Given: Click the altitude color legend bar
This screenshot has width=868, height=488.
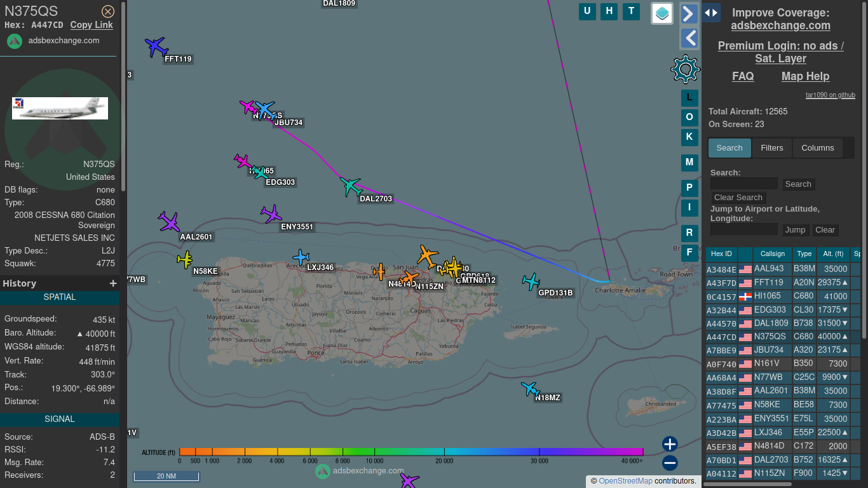Looking at the screenshot, I should pos(411,452).
